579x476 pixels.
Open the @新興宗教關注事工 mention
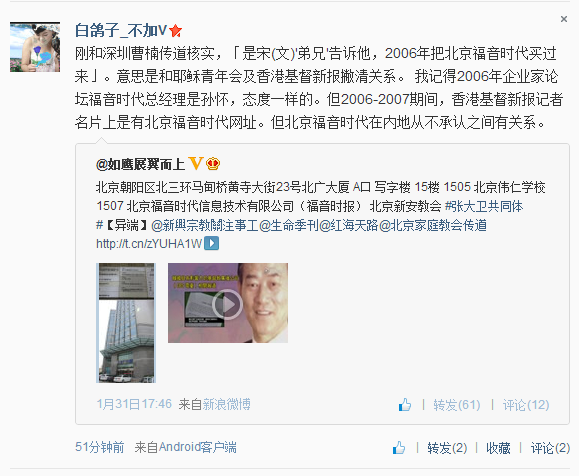coord(205,225)
